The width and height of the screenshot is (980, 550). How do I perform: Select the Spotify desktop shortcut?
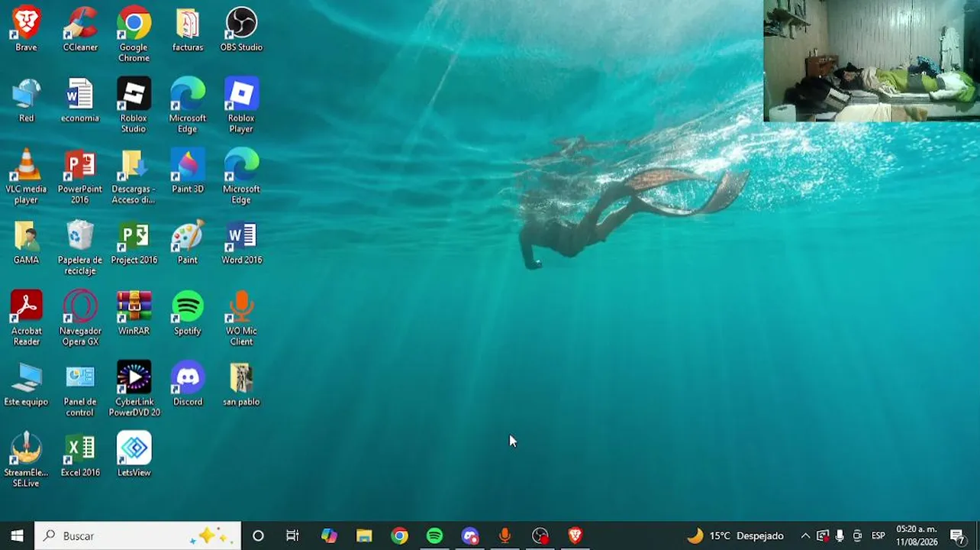point(188,313)
